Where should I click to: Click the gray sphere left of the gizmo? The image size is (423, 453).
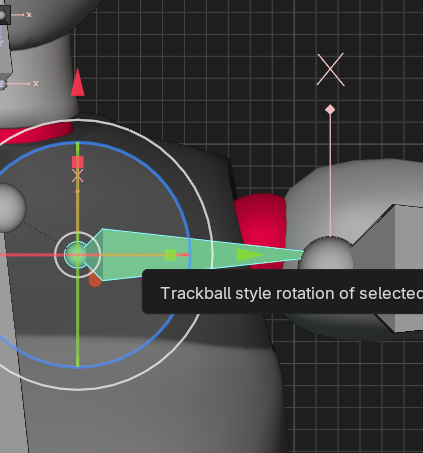coord(12,207)
